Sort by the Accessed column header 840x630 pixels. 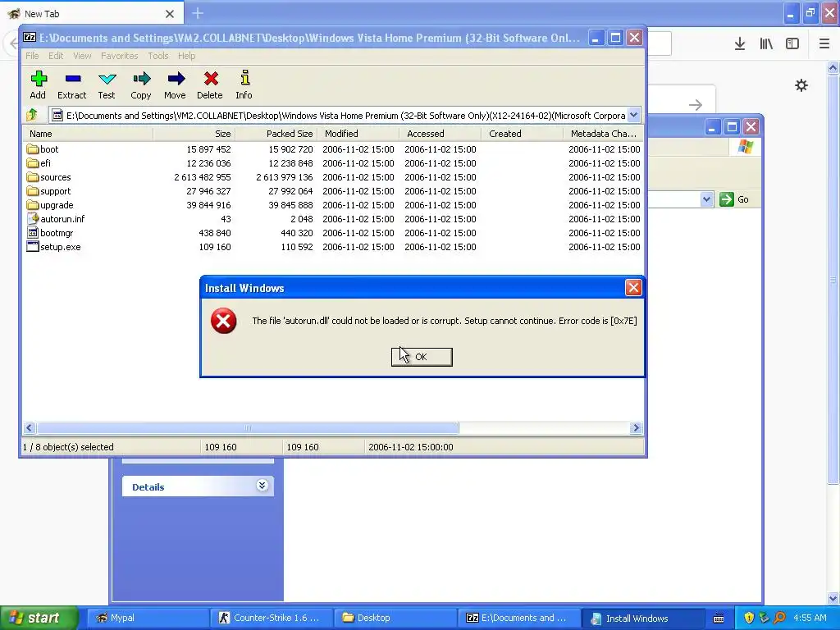click(x=441, y=134)
